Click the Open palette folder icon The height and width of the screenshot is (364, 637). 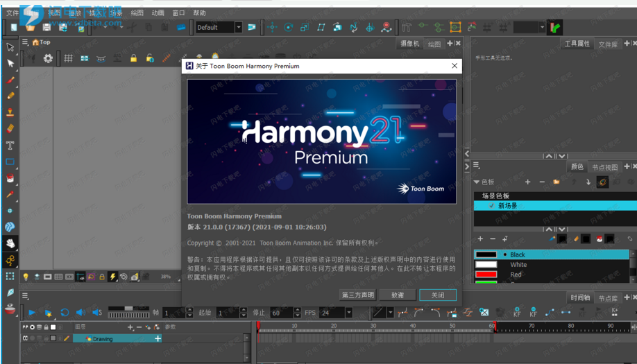[556, 182]
